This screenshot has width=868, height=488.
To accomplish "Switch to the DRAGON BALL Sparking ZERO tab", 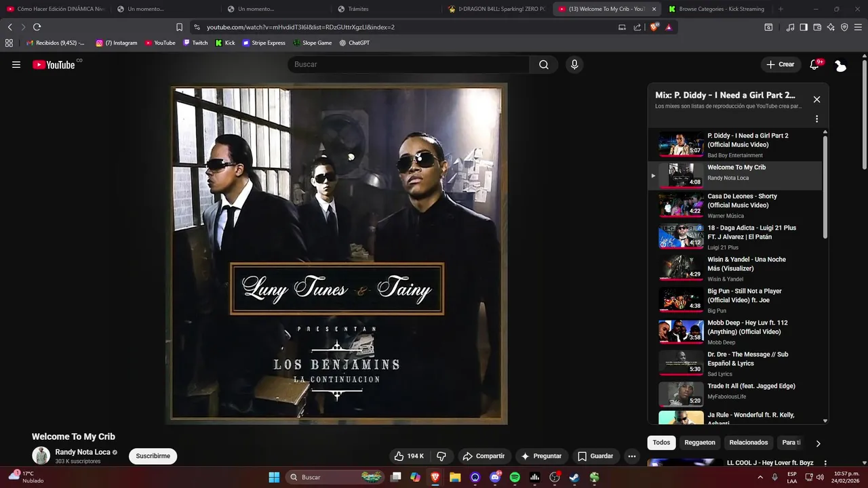I will [x=498, y=9].
